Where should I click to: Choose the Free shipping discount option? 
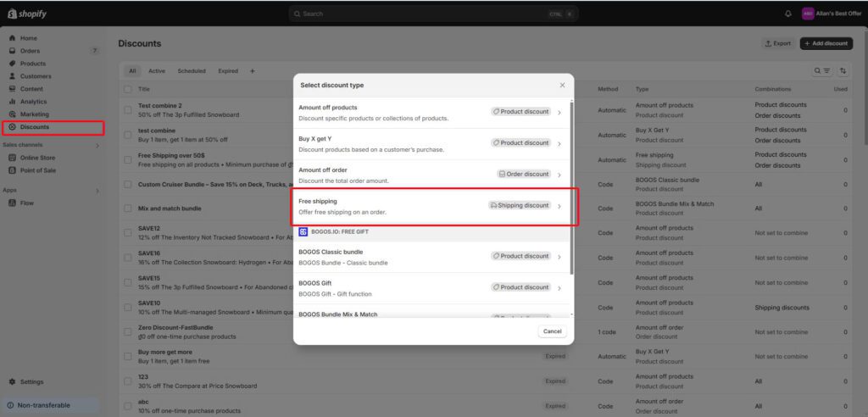pyautogui.click(x=432, y=206)
